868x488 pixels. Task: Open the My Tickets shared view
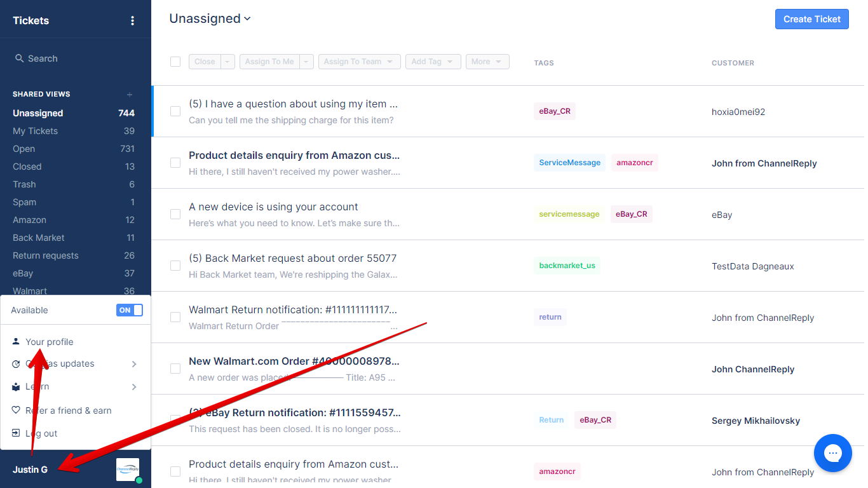pos(74,131)
